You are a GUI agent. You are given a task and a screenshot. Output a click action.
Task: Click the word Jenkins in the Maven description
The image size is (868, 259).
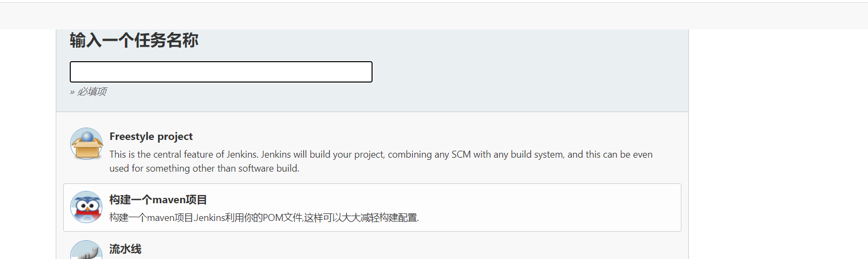(x=209, y=218)
